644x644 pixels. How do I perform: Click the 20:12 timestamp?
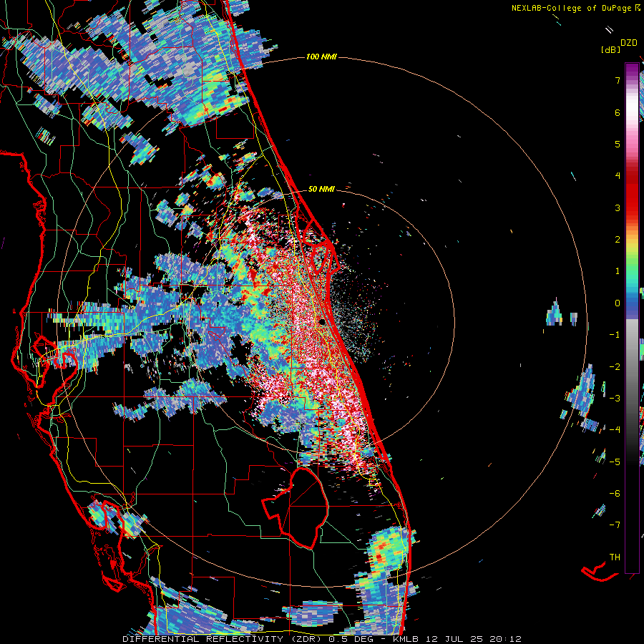coord(505,639)
